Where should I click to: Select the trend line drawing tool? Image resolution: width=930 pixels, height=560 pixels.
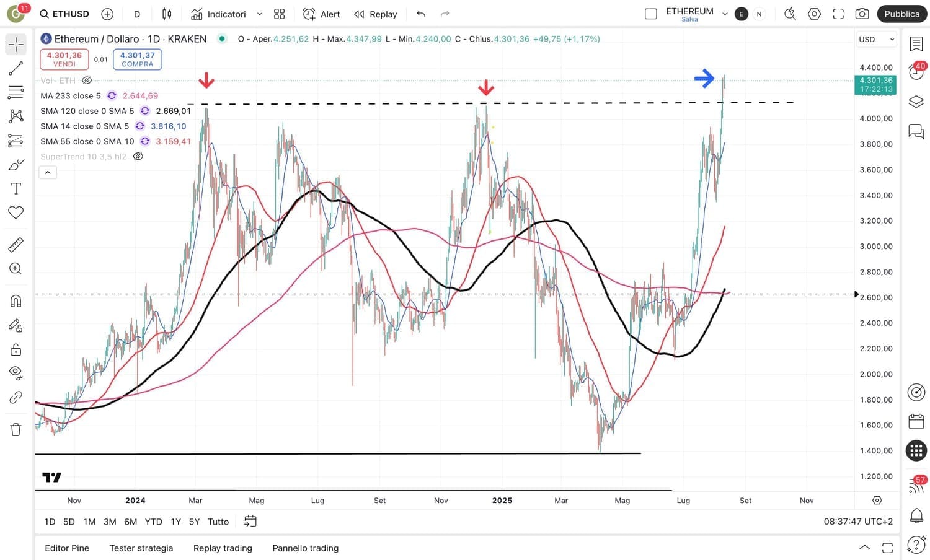tap(16, 68)
